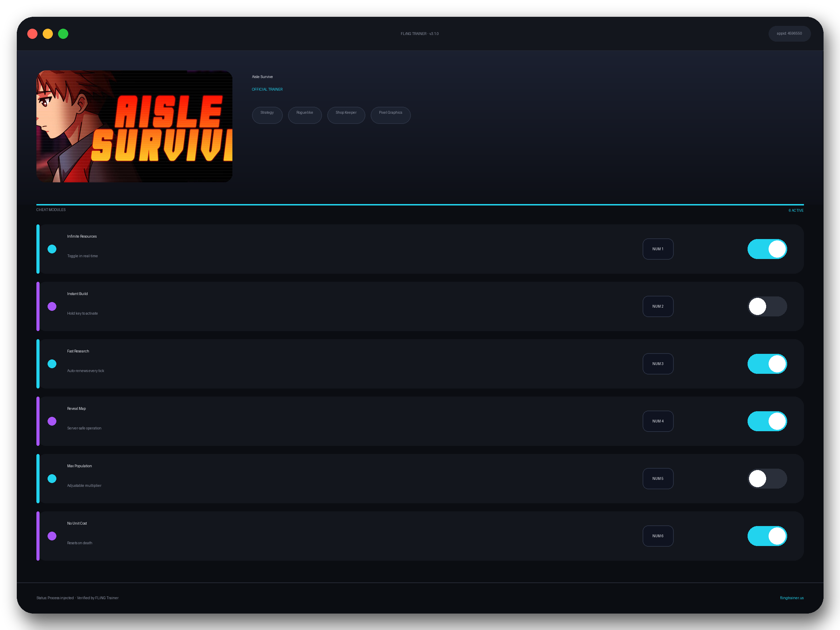Click the purple dot beside No Unit Cost
The image size is (840, 630).
tap(52, 536)
